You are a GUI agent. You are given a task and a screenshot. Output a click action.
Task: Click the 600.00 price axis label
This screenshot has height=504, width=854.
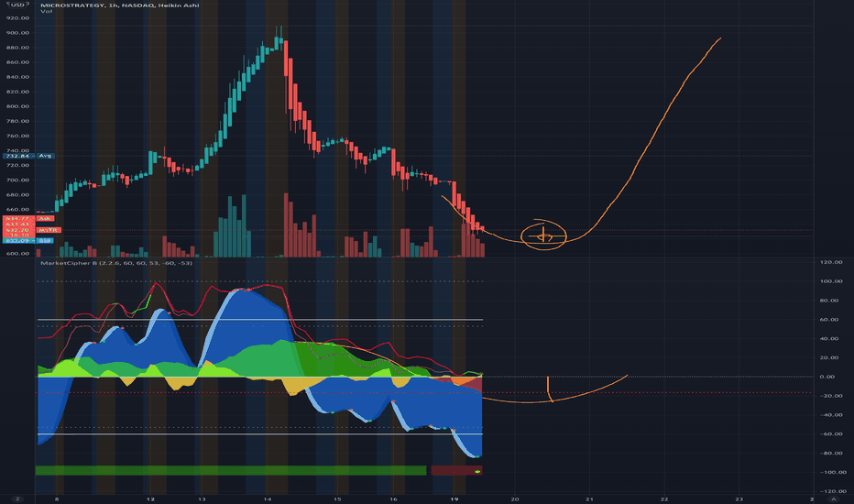(18, 253)
